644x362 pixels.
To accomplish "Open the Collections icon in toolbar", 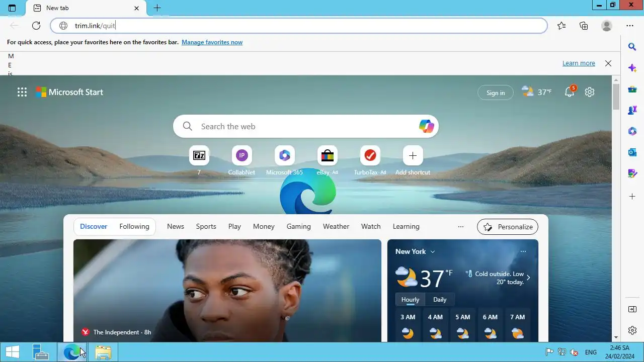I will click(x=584, y=26).
